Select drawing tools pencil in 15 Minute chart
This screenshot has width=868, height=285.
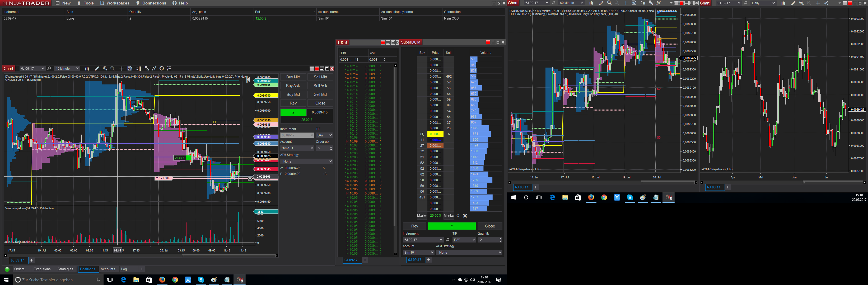97,69
